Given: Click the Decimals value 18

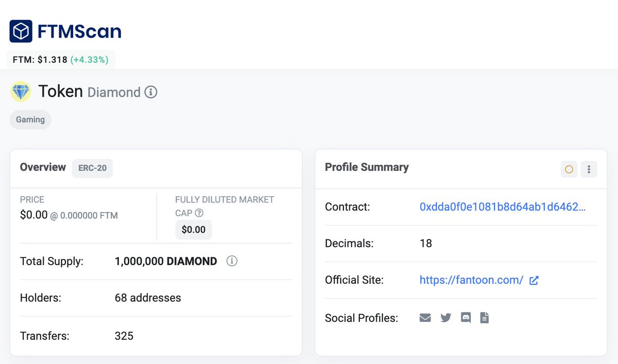Looking at the screenshot, I should point(426,244).
